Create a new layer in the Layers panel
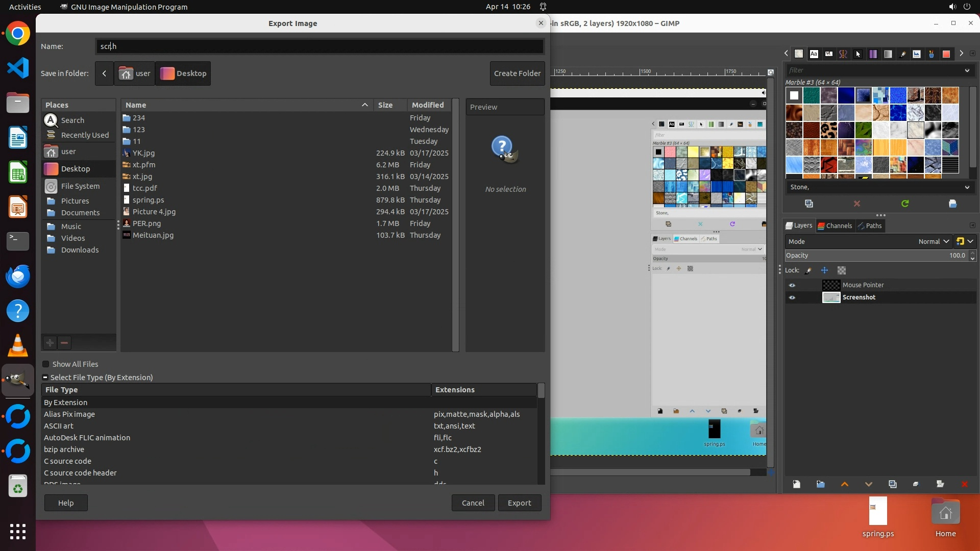980x551 pixels. pos(796,484)
